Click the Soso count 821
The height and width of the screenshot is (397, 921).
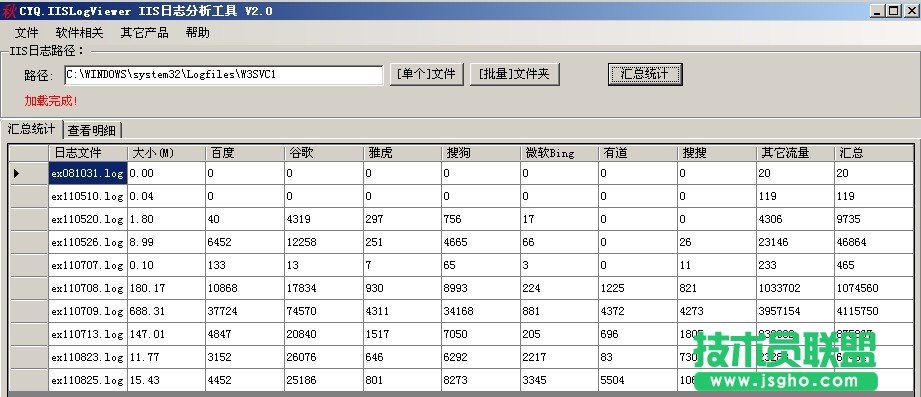point(717,288)
